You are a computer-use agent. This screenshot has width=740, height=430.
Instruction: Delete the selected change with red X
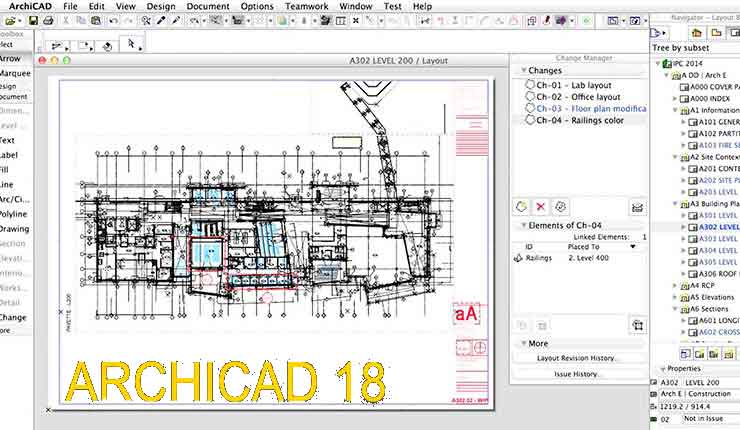click(541, 207)
